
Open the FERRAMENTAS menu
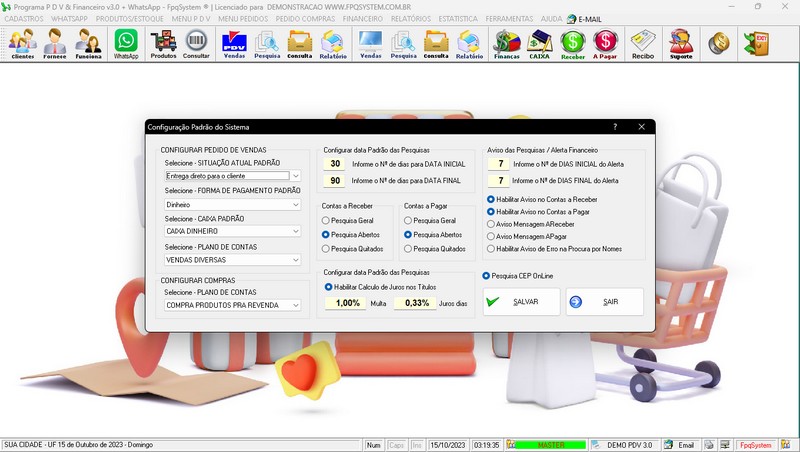(x=509, y=19)
